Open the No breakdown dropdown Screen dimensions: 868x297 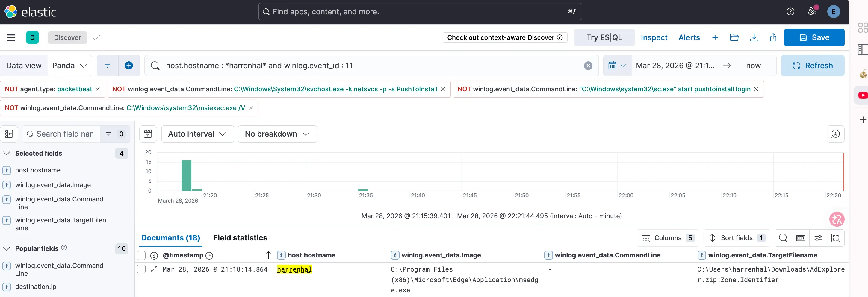pos(277,134)
